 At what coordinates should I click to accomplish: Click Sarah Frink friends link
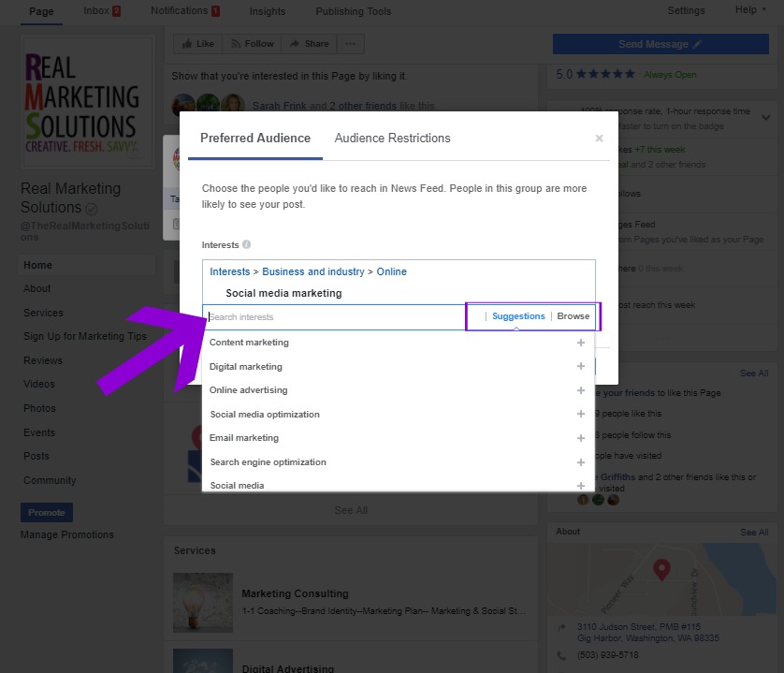pos(279,106)
